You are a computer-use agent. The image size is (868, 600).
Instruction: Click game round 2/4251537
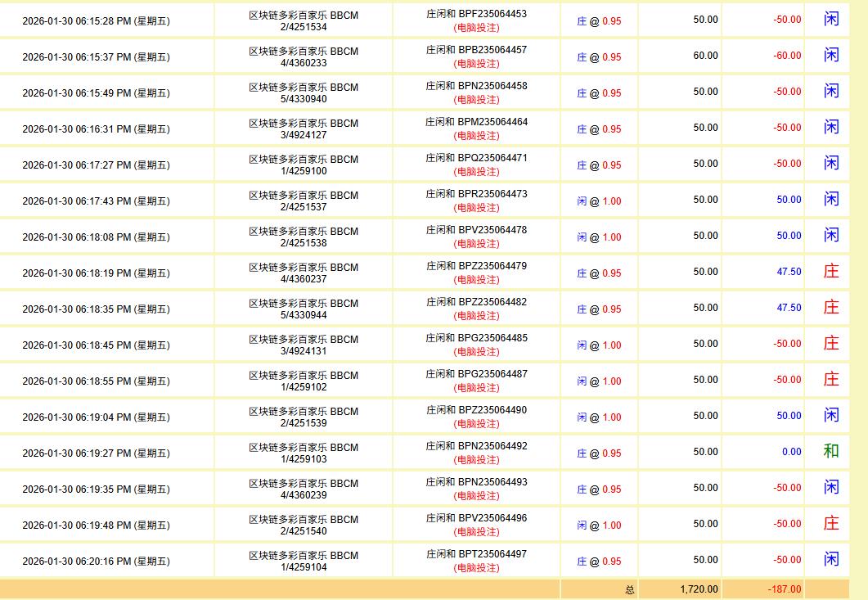coord(304,207)
